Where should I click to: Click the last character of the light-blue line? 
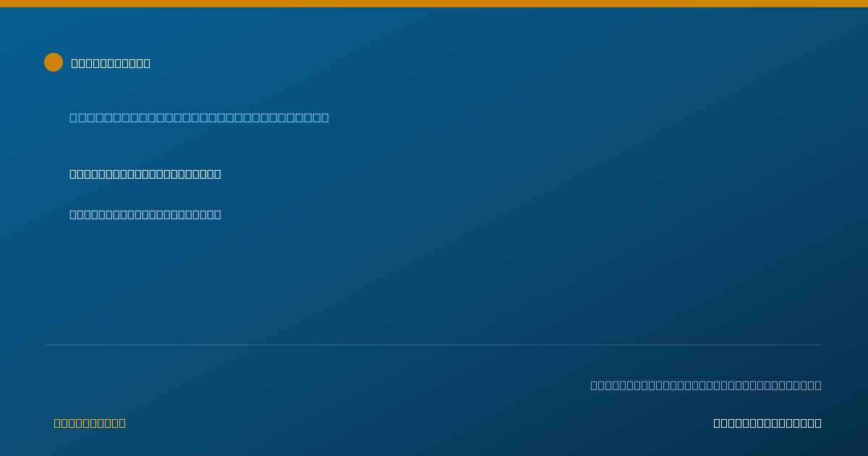[325, 117]
